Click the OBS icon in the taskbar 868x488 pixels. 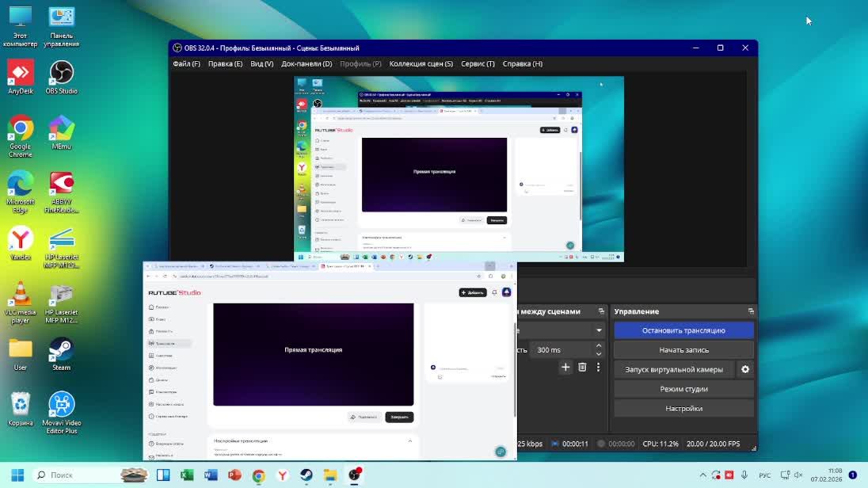coord(354,475)
